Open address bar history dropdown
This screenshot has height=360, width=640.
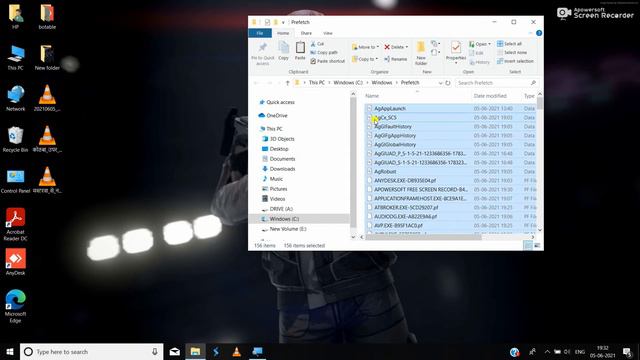440,83
